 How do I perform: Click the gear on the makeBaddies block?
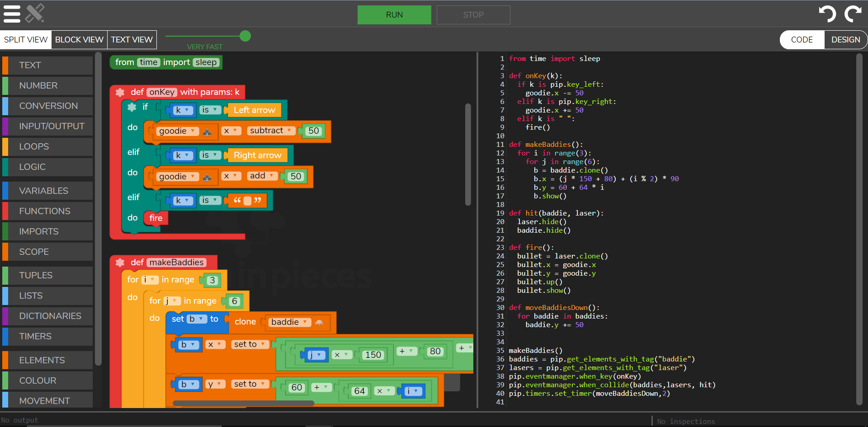coord(120,263)
